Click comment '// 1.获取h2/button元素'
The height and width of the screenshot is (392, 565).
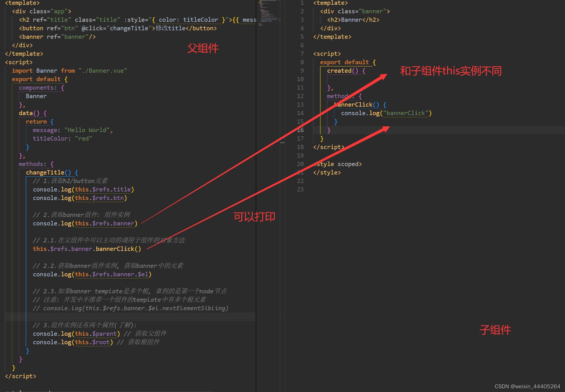pyautogui.click(x=70, y=181)
